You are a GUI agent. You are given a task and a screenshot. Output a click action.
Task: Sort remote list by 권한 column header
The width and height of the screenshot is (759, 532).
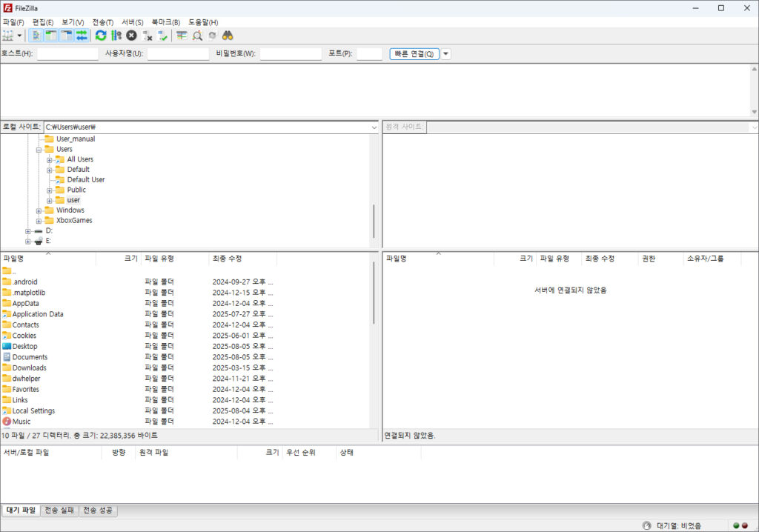(660, 259)
